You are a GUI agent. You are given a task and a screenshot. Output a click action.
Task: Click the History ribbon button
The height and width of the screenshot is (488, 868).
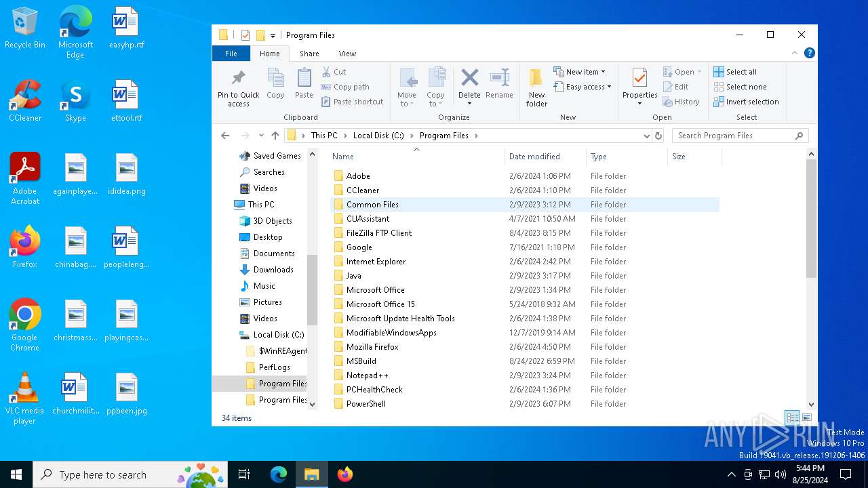click(680, 102)
